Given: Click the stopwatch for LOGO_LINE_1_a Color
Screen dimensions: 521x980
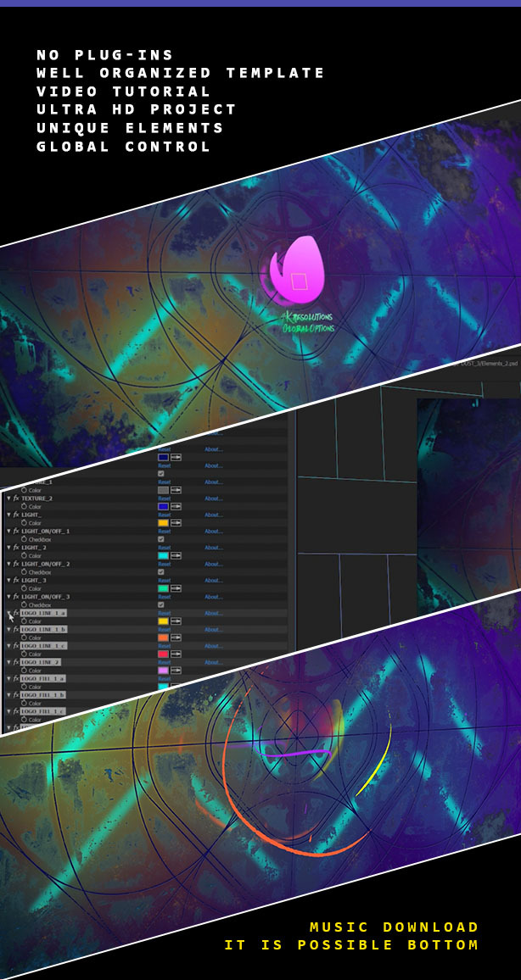Looking at the screenshot, I should pos(24,621).
